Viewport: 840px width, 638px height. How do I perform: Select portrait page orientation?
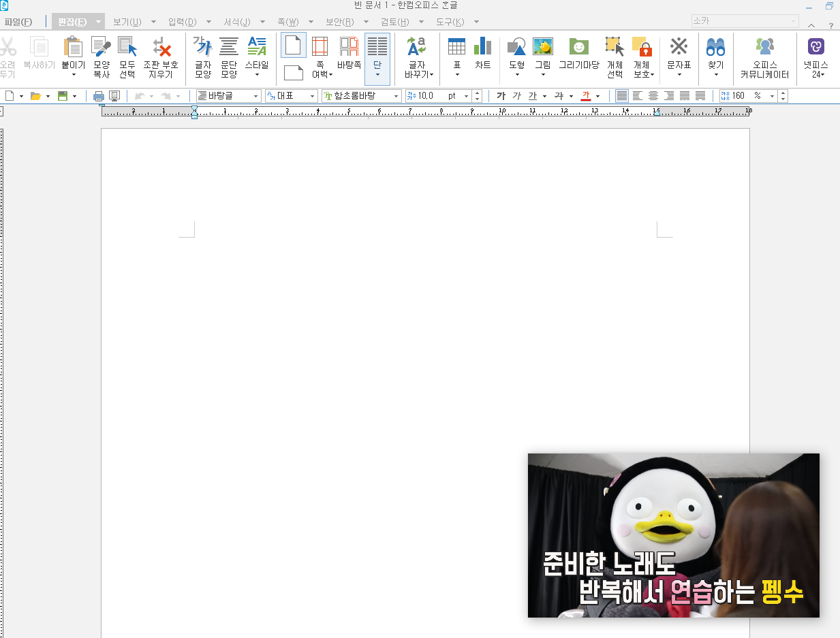point(294,45)
